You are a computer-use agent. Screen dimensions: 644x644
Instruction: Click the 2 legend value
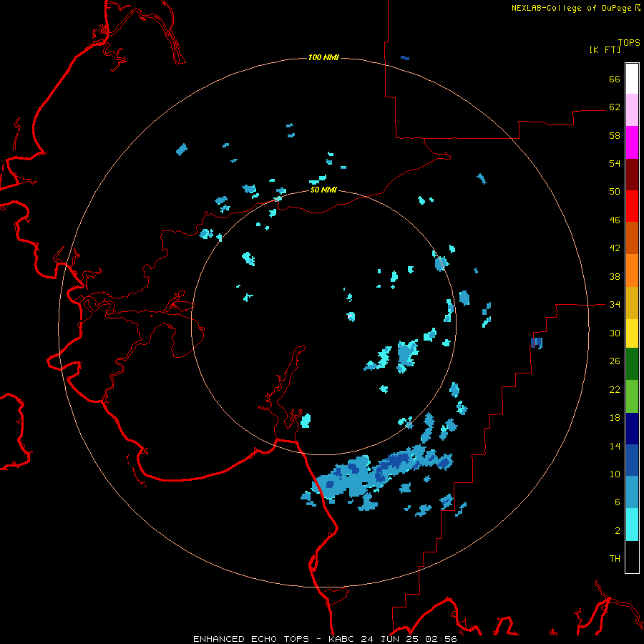coord(618,531)
